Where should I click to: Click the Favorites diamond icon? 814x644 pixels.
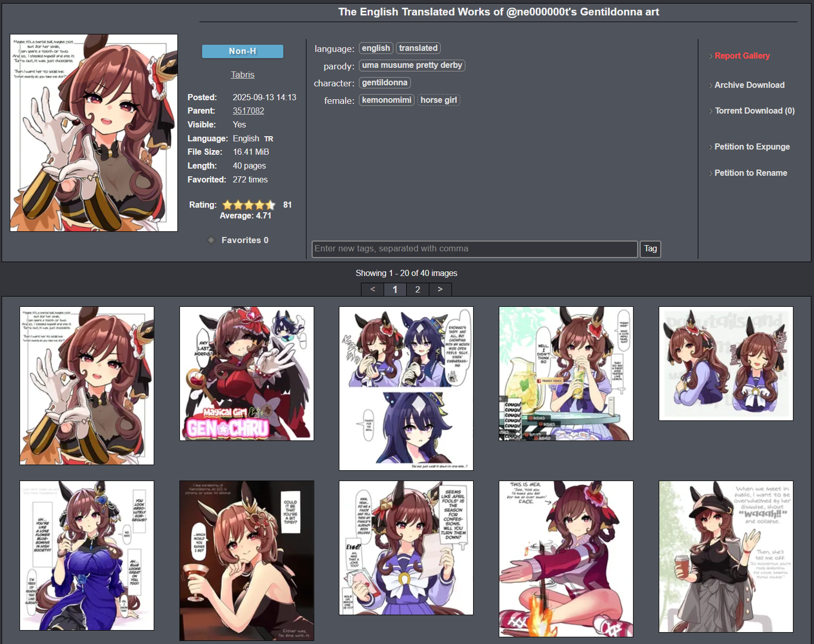pos(211,240)
